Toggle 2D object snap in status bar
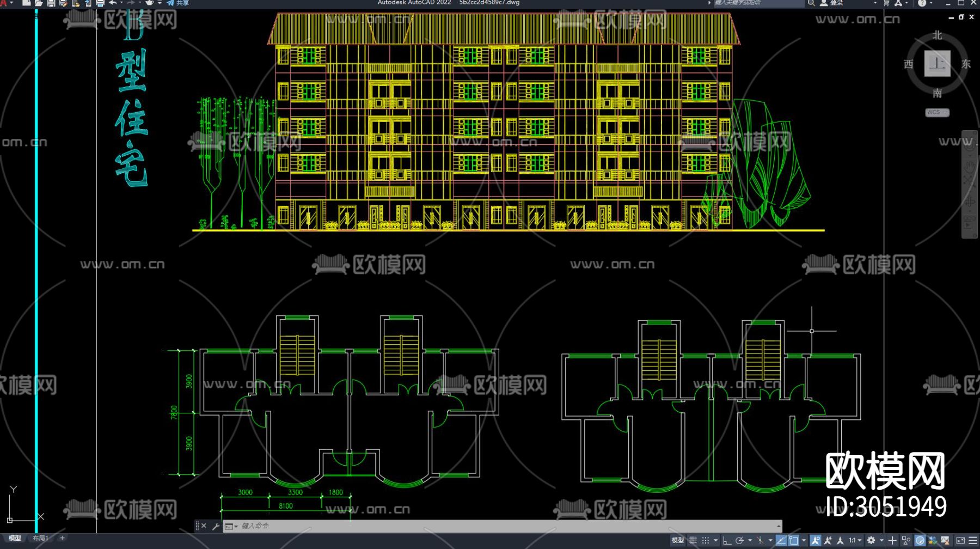This screenshot has height=549, width=980. point(794,540)
